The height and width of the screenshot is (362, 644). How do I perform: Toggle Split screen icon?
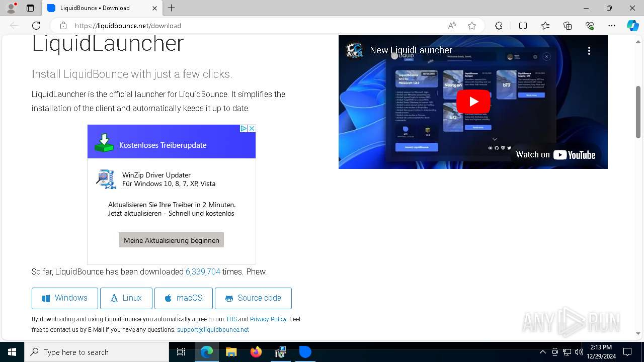pos(523,26)
